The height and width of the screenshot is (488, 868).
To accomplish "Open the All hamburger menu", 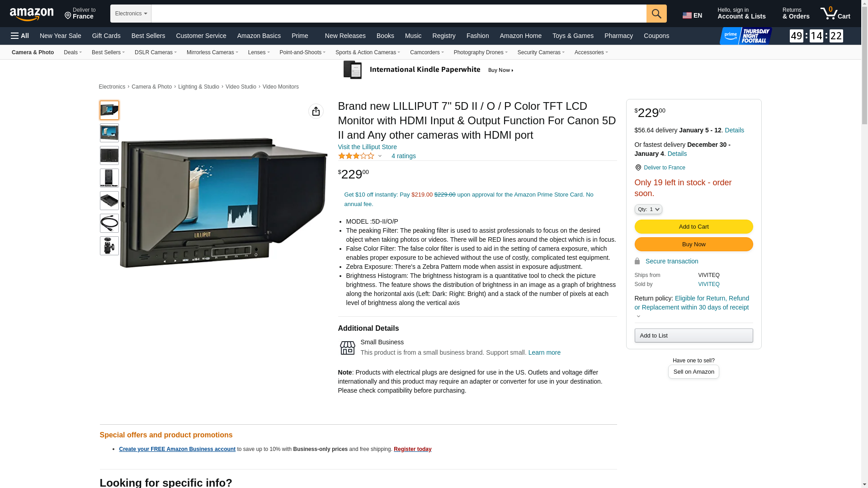I will click(20, 36).
